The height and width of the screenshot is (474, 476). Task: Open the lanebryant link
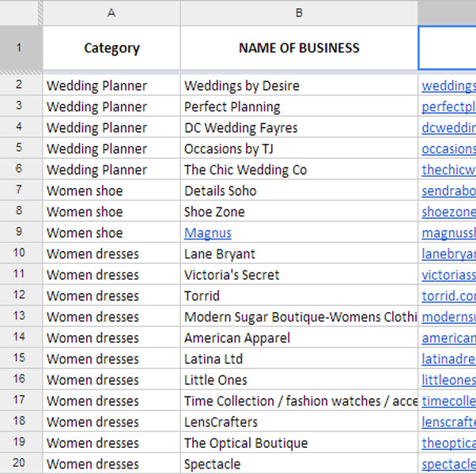coord(448,254)
